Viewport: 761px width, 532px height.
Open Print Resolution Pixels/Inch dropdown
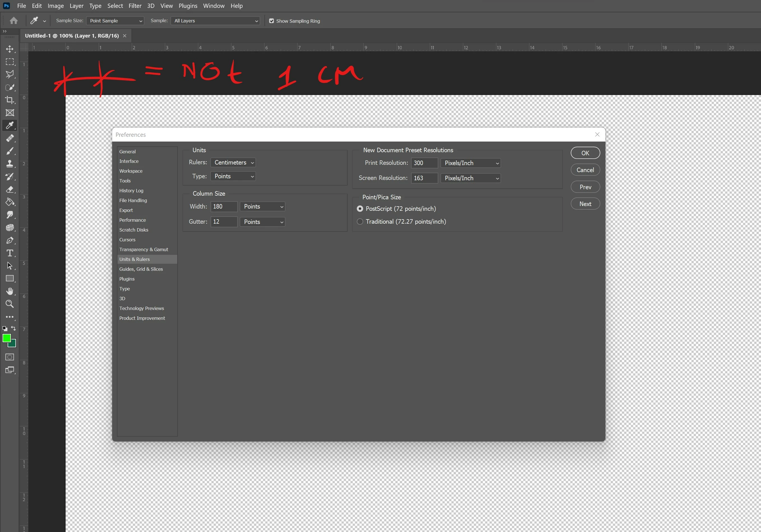[470, 163]
